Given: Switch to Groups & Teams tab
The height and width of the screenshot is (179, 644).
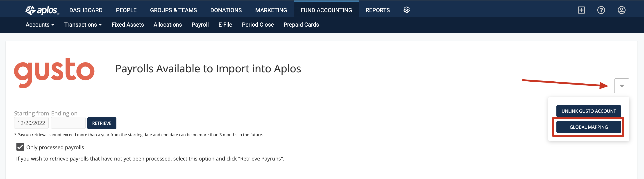Looking at the screenshot, I should click(173, 10).
